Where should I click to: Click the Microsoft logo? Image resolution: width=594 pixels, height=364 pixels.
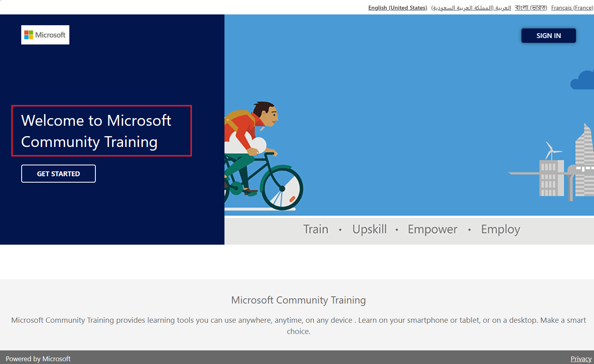click(x=45, y=35)
